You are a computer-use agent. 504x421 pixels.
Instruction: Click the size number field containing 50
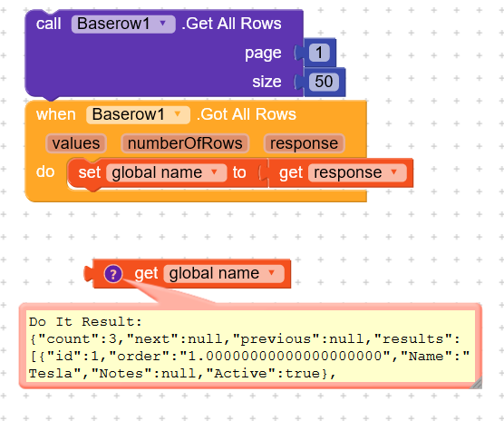(324, 82)
